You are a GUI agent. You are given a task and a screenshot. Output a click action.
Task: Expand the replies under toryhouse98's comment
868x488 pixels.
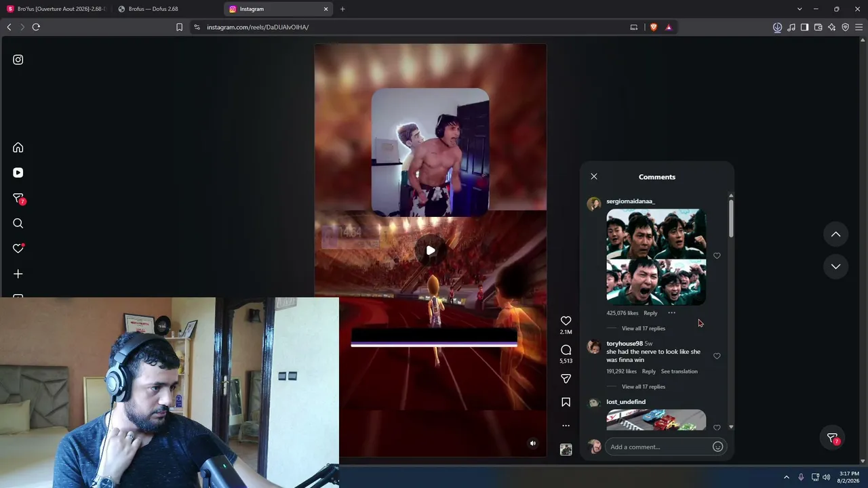click(x=644, y=387)
